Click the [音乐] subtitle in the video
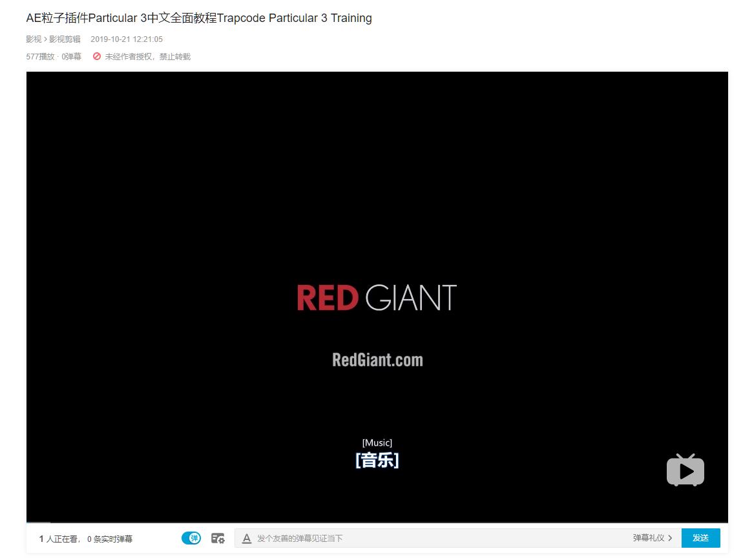 [377, 461]
